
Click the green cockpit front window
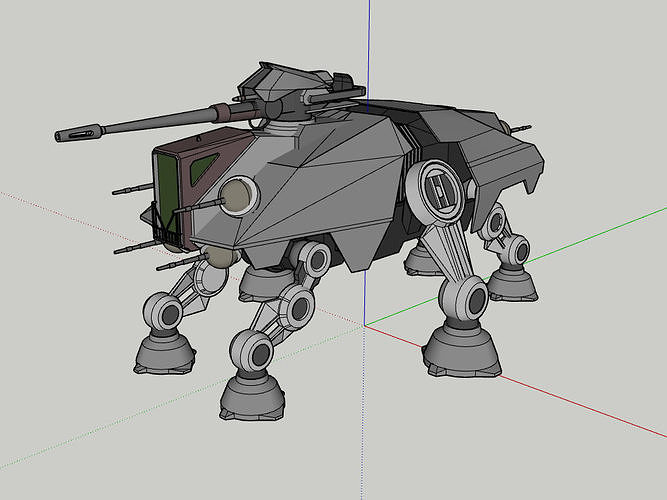[167, 192]
